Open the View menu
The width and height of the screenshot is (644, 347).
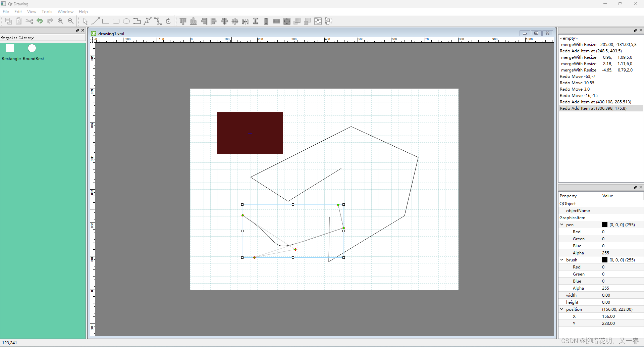tap(32, 11)
